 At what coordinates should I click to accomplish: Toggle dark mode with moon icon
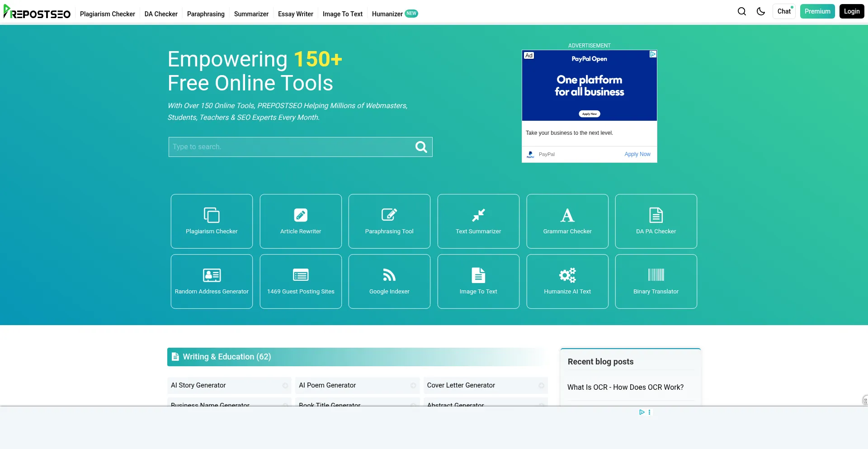point(761,11)
